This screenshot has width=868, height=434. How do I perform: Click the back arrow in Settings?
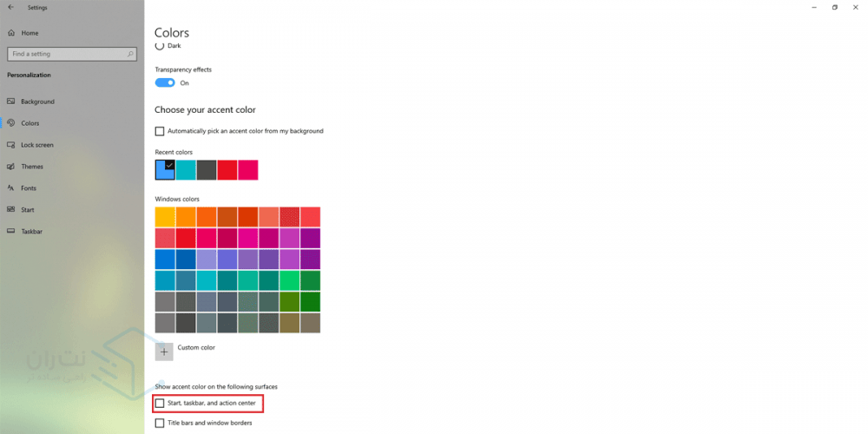[x=10, y=7]
